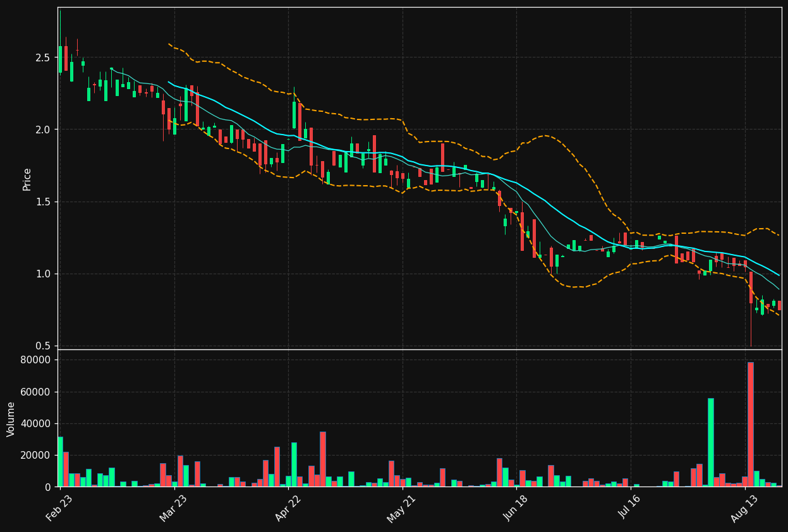
Task: Click the 'Feb 23' date label
Action: click(59, 509)
